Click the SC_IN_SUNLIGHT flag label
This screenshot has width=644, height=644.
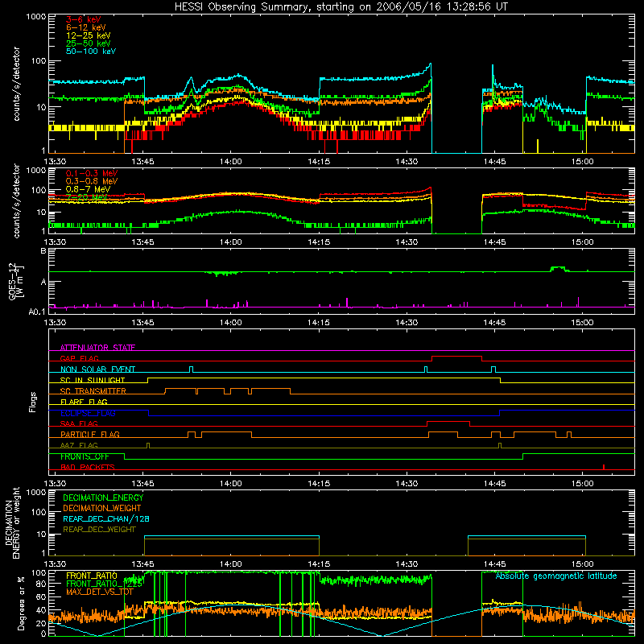(93, 380)
